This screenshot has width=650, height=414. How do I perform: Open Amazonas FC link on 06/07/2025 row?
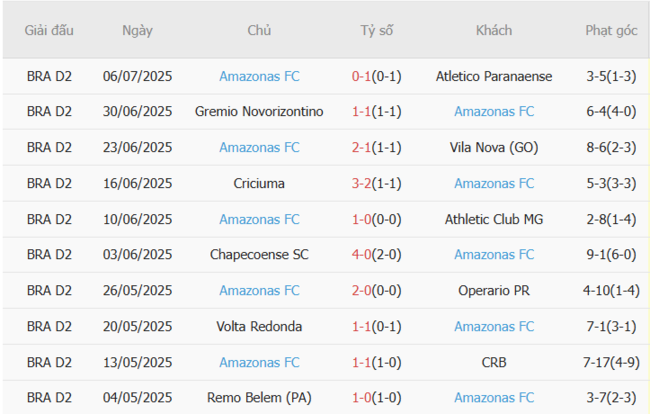coord(259,76)
